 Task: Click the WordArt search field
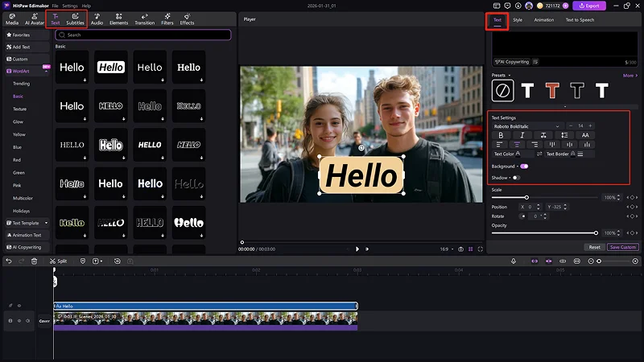click(143, 35)
